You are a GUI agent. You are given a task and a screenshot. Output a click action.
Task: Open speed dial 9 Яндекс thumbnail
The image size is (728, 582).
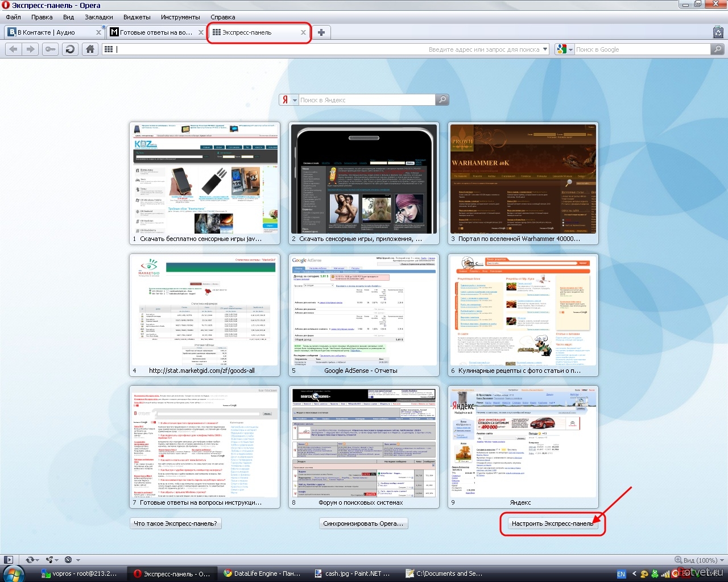pyautogui.click(x=523, y=447)
